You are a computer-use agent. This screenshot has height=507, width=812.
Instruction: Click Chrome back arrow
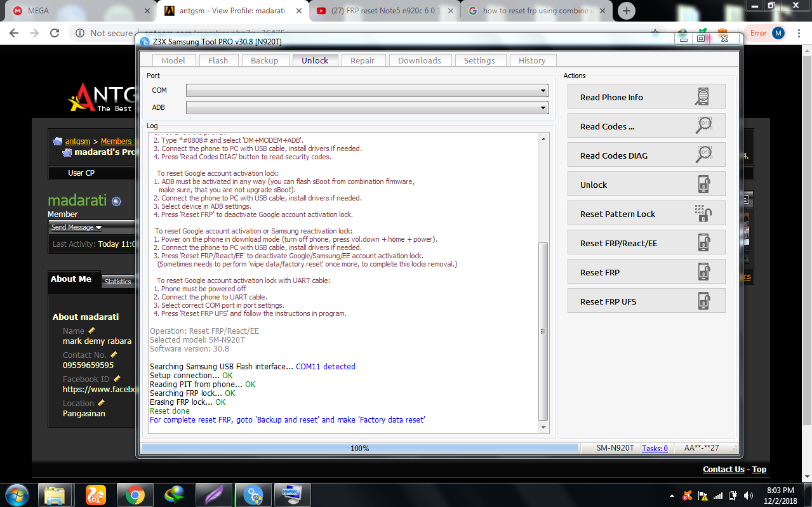pos(15,33)
